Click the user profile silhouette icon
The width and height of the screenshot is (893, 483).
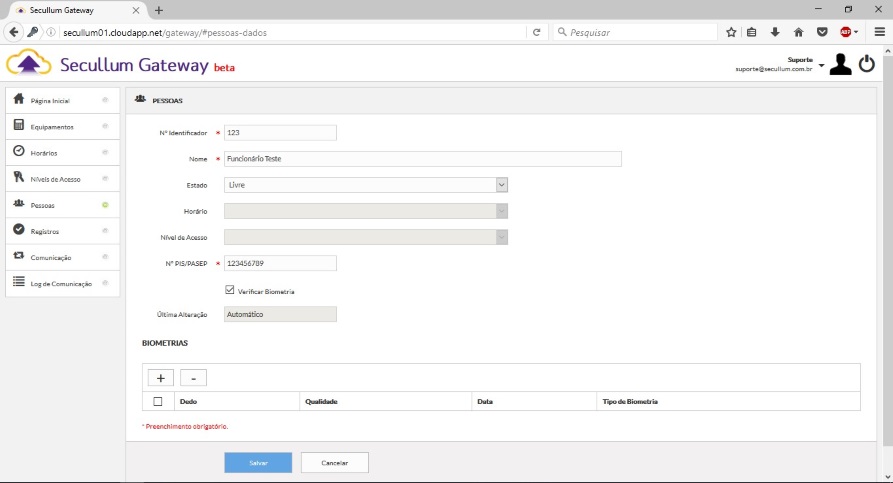pos(840,65)
